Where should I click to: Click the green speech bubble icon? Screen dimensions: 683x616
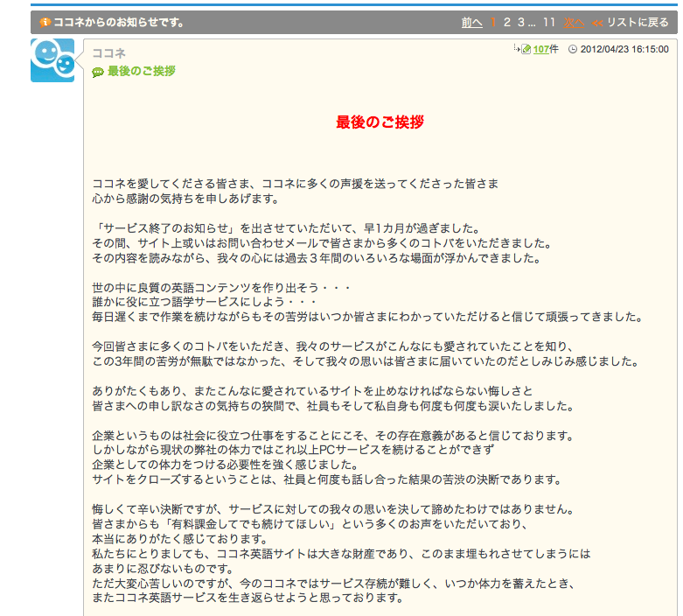(x=98, y=72)
